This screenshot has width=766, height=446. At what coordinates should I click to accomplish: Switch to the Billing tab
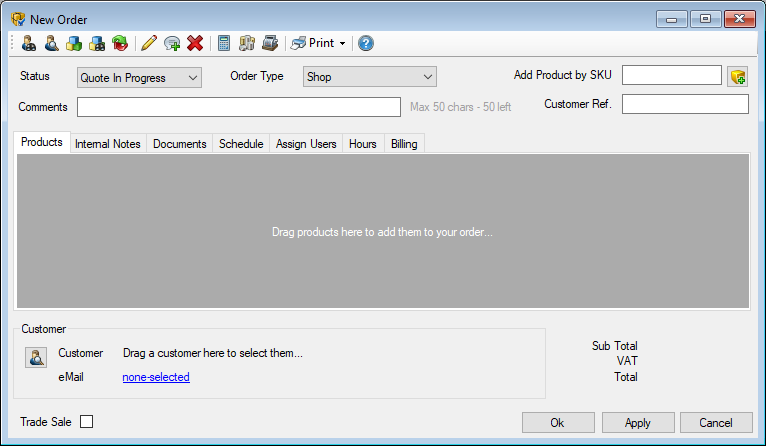point(404,144)
